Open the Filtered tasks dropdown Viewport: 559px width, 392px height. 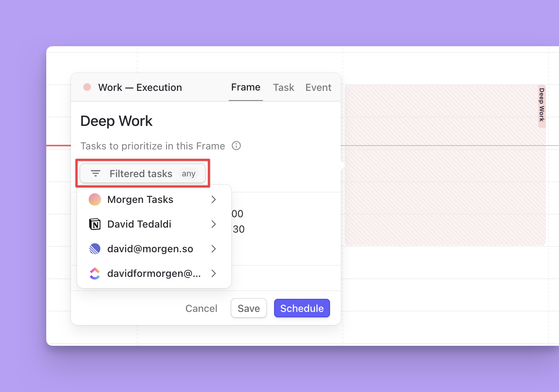pos(143,174)
